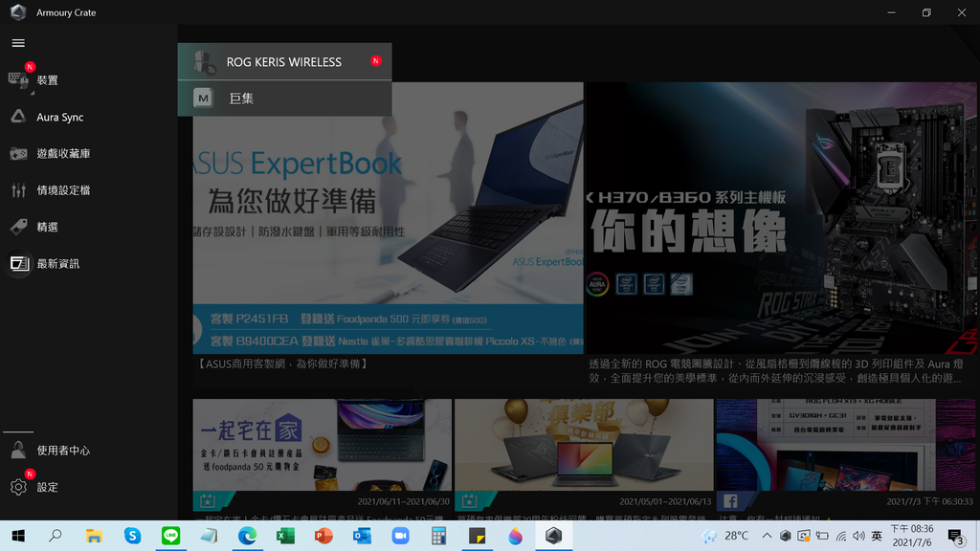Viewport: 980px width, 551px height.
Task: Open 遊戲收藏庫 game library
Action: pyautogui.click(x=63, y=154)
